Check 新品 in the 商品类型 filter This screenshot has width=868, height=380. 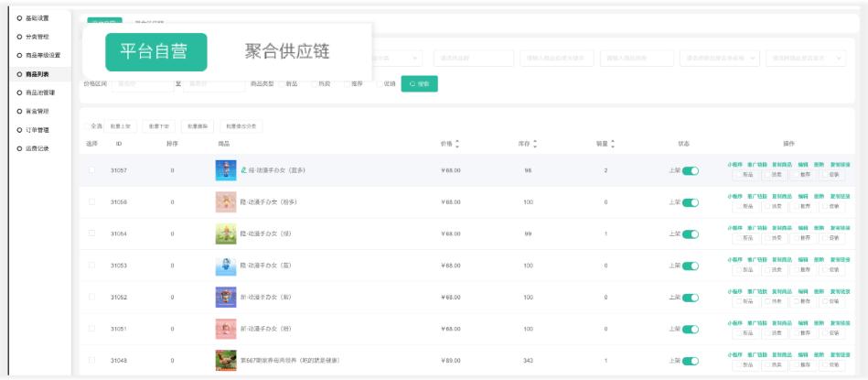[x=282, y=84]
